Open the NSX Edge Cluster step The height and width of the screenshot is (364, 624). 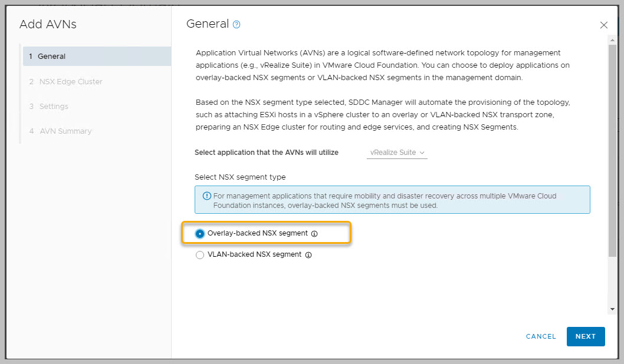click(x=71, y=81)
